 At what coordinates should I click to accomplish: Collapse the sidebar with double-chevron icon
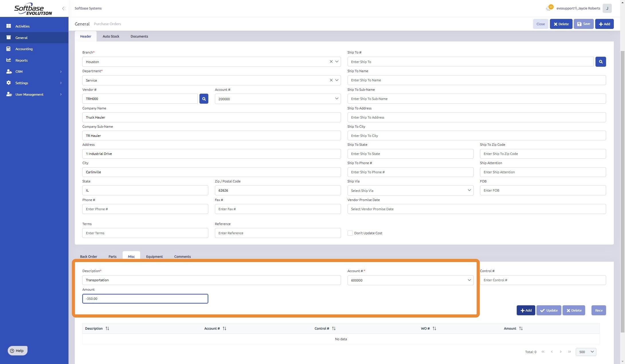pos(64,9)
